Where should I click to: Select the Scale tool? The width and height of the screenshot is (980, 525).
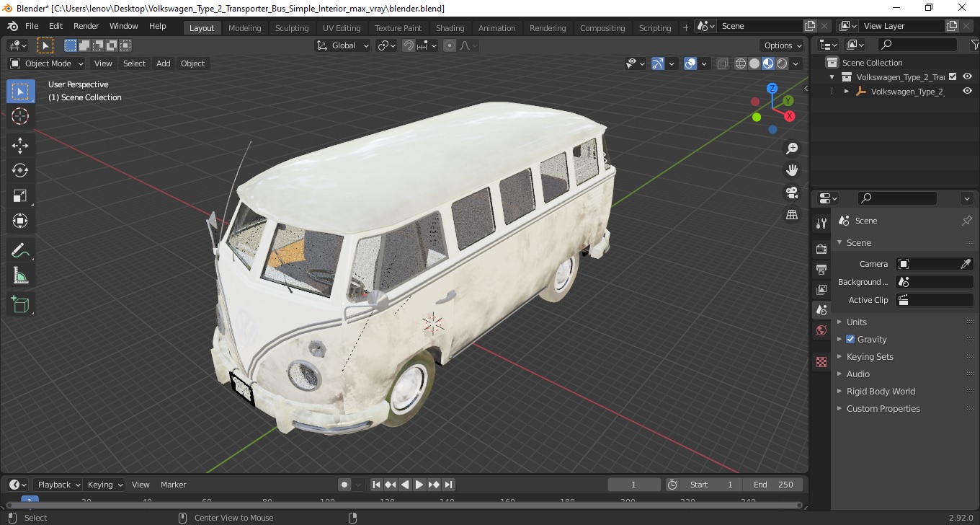(20, 195)
